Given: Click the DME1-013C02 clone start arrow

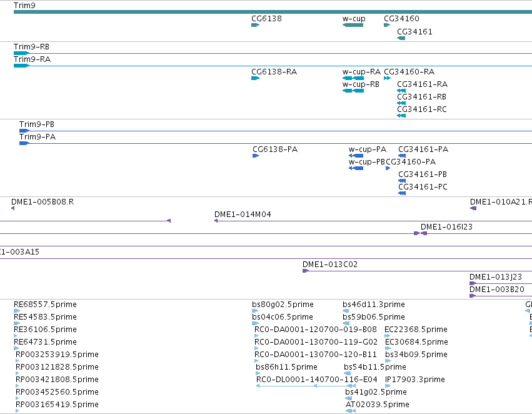Looking at the screenshot, I should pos(305,271).
